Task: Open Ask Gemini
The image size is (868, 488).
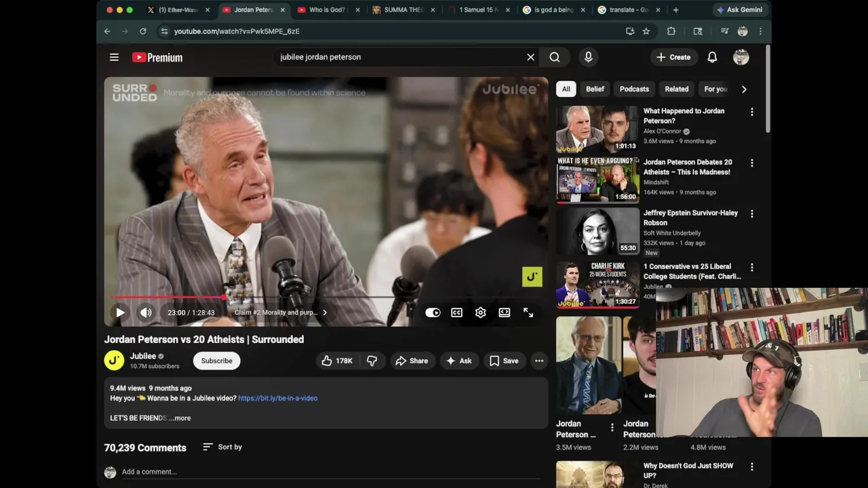Action: 739,10
